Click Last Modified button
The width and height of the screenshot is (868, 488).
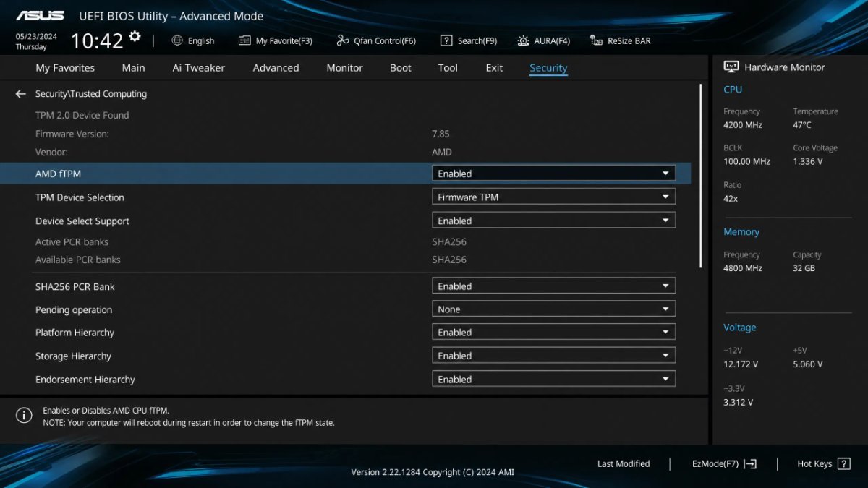point(624,464)
